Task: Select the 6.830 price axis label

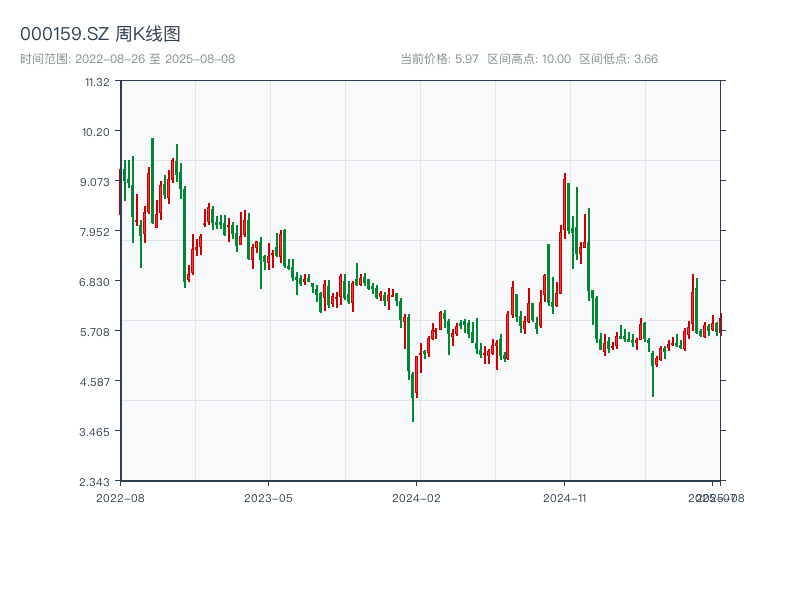Action: point(96,281)
